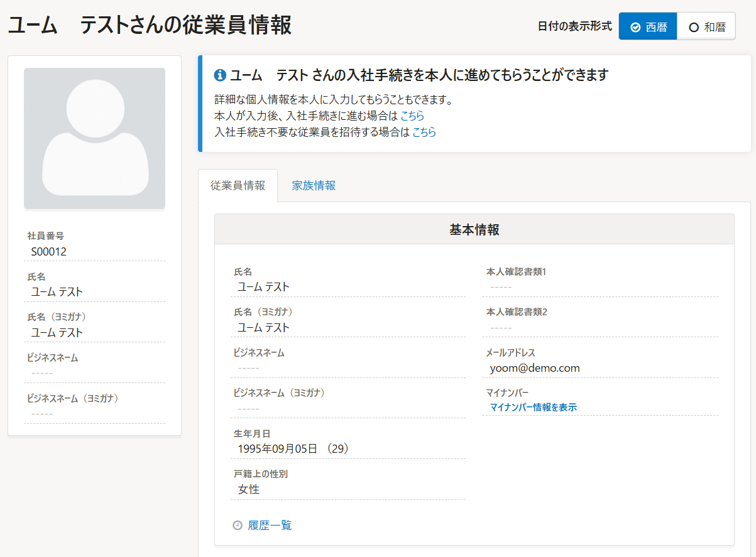Click the employee profile avatar image
This screenshot has width=756, height=557.
94,138
